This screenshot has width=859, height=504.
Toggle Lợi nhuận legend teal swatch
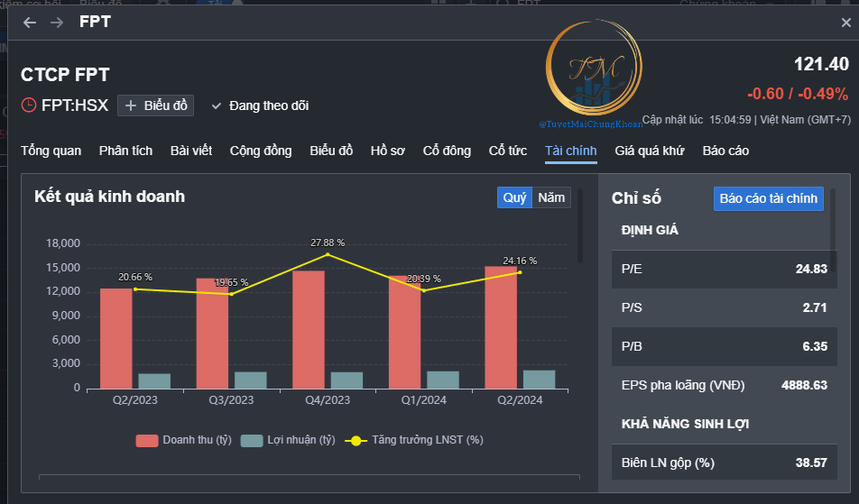(252, 440)
